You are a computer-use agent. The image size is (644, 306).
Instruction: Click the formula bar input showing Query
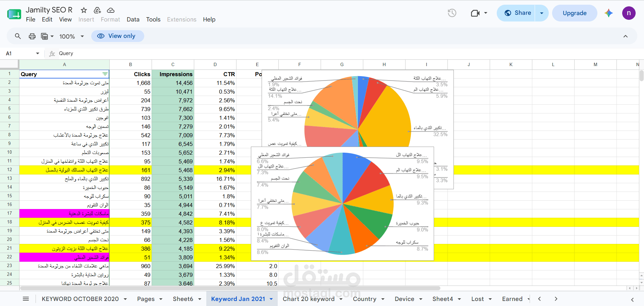click(349, 53)
